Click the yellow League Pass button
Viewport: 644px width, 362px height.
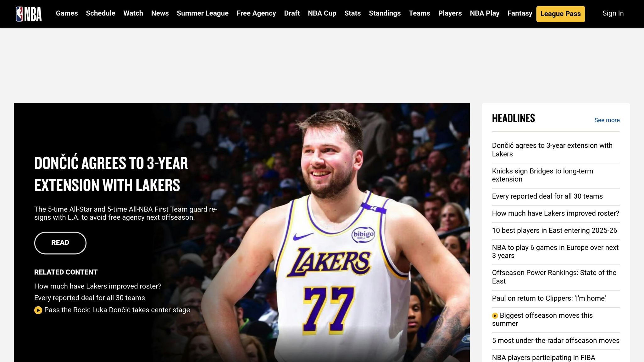pos(560,14)
